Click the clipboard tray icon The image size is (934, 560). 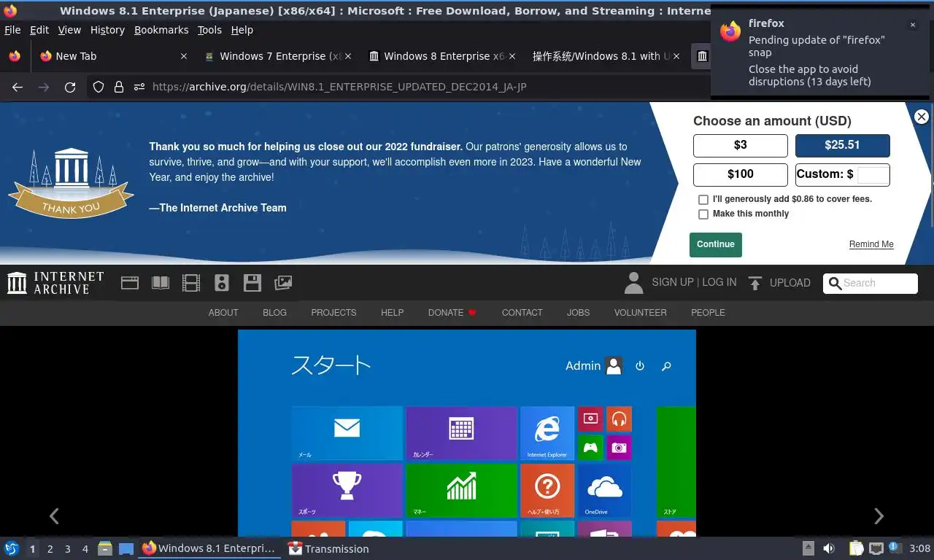(857, 548)
